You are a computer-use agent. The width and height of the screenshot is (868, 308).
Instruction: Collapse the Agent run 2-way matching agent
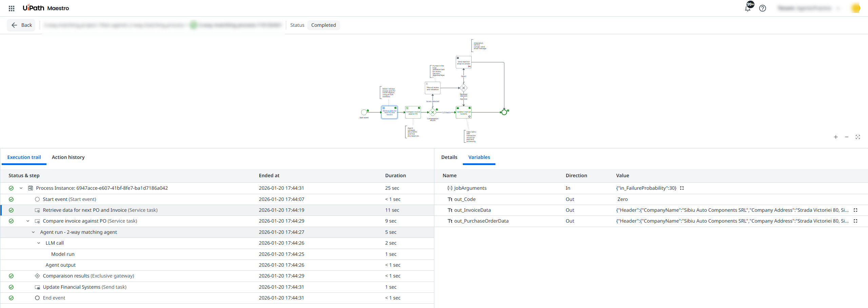click(x=33, y=232)
